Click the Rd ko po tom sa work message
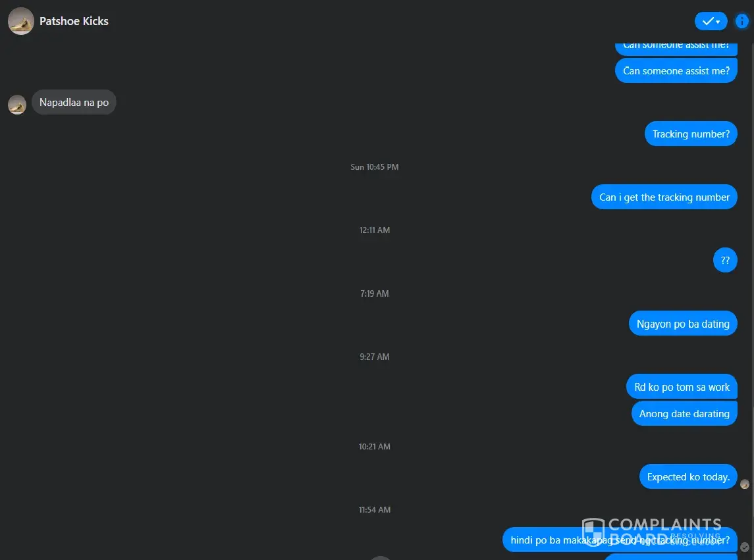The image size is (754, 560). pyautogui.click(x=682, y=387)
